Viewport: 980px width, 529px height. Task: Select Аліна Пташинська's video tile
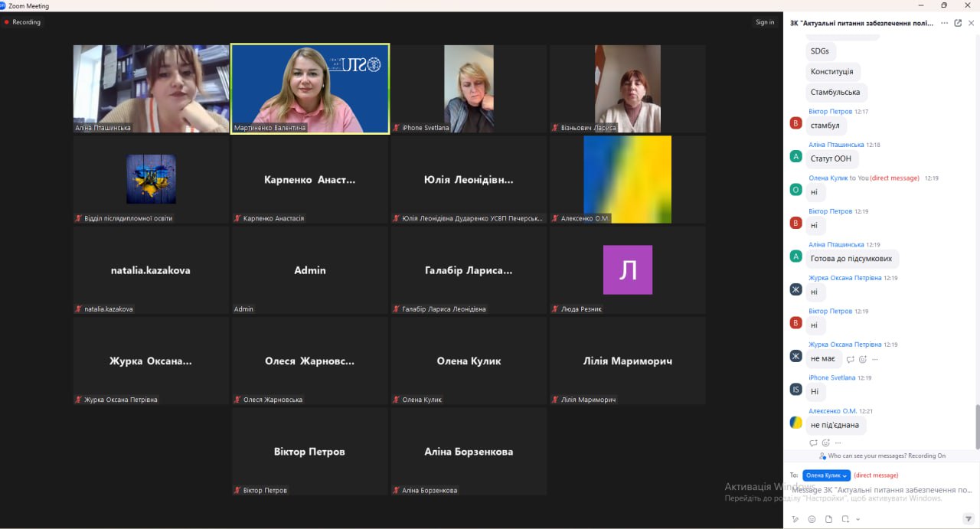(x=151, y=88)
